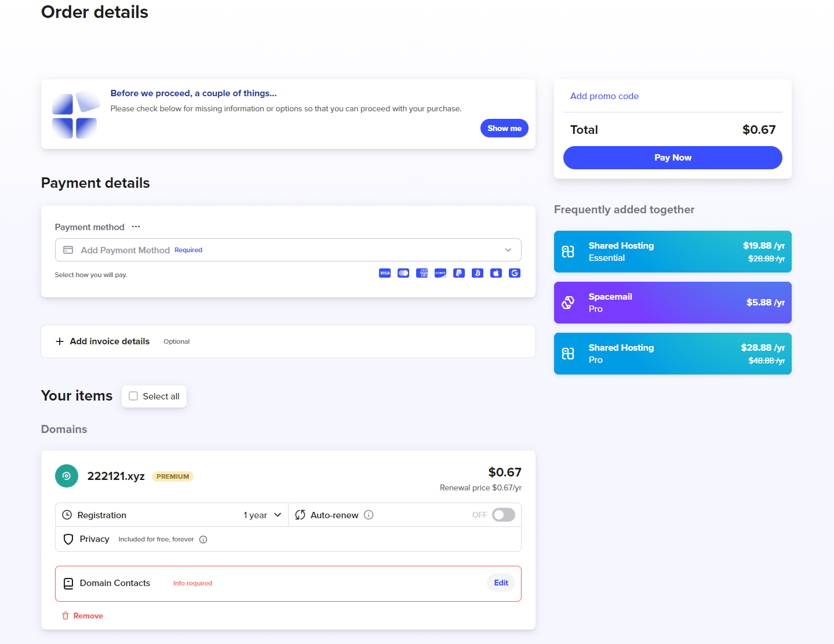Click the 222121.xyz domain round icon
This screenshot has height=644, width=834.
point(67,476)
